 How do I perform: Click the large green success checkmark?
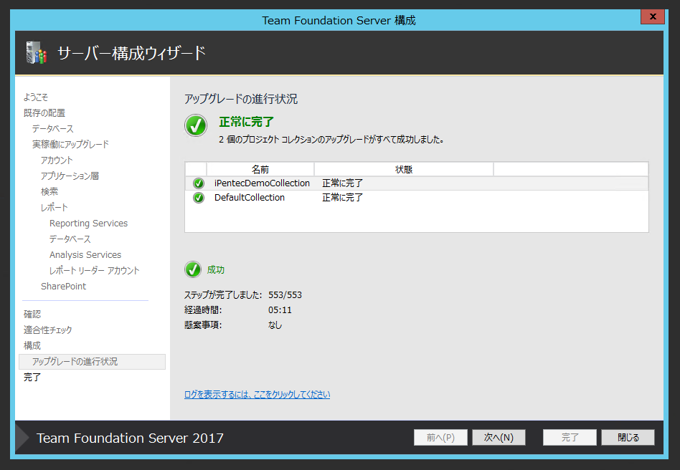point(196,126)
